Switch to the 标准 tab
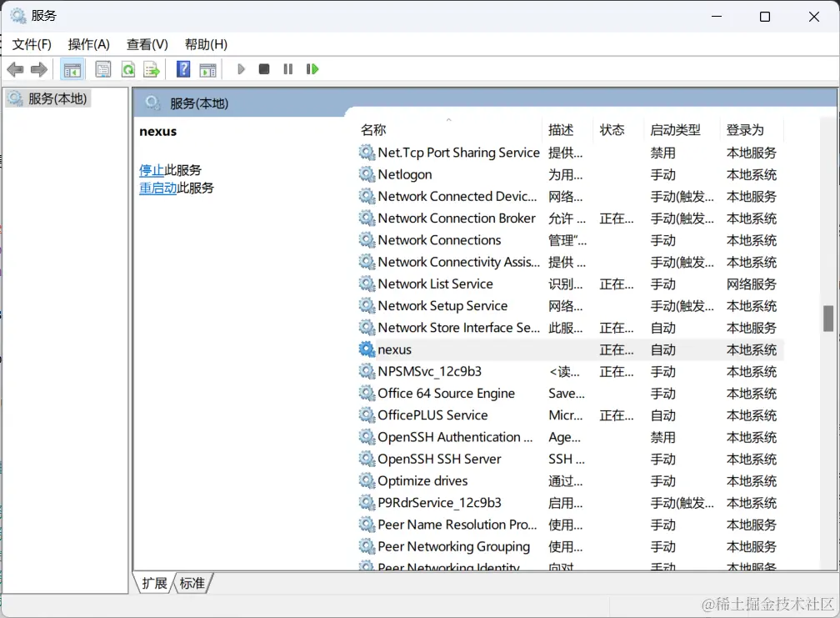The image size is (840, 618). point(192,583)
